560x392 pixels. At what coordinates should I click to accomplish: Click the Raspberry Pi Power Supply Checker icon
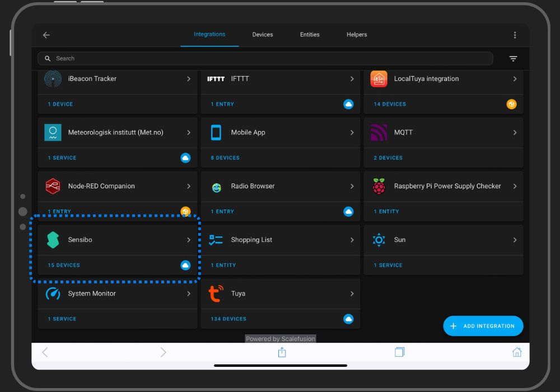coord(379,186)
